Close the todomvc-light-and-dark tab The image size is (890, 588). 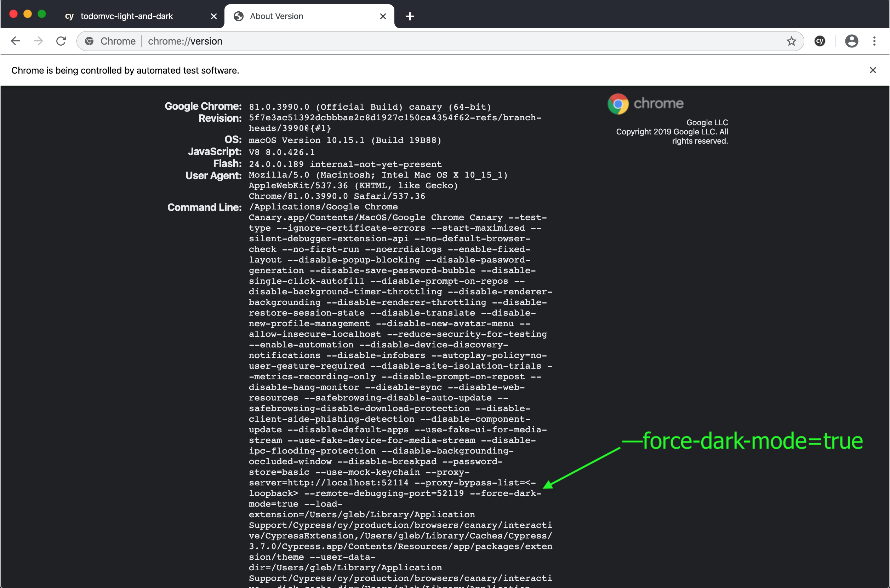(213, 16)
